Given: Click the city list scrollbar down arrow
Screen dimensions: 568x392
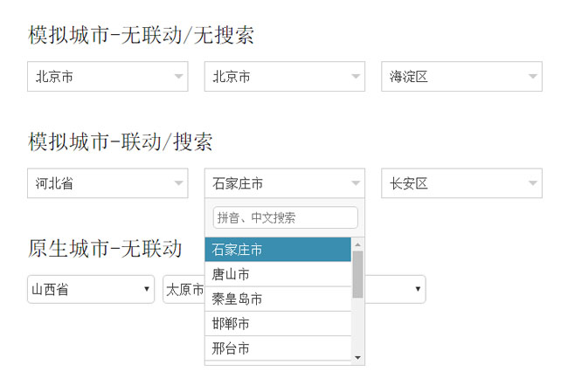Looking at the screenshot, I should coord(357,357).
